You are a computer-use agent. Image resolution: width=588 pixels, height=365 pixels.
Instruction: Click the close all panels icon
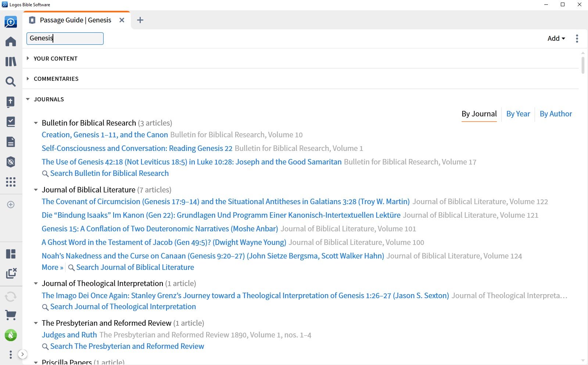11,273
